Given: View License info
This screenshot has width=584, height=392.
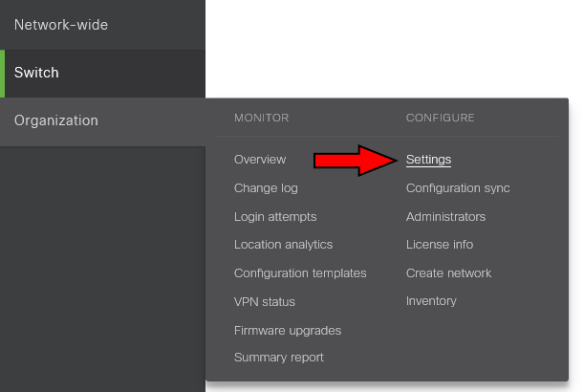Looking at the screenshot, I should click(440, 245).
